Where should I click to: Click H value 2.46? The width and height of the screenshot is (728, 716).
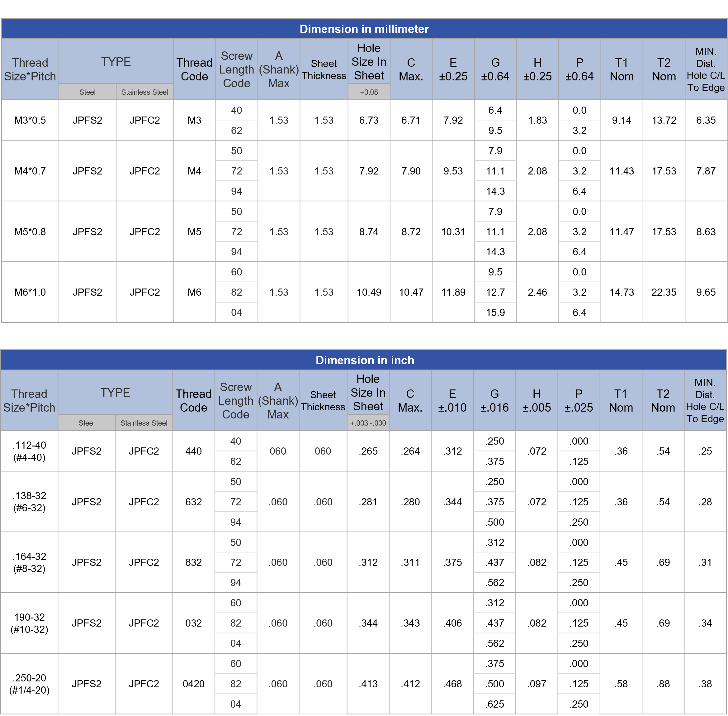click(x=537, y=292)
